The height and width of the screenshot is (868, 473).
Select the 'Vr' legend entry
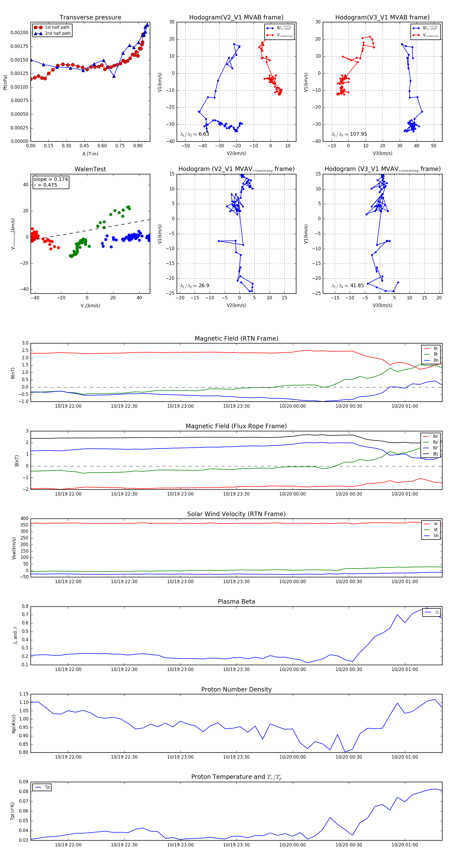431,524
